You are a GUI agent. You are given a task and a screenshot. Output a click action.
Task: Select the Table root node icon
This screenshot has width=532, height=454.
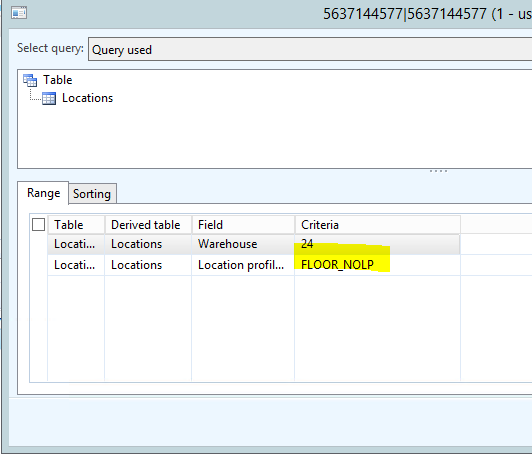[30, 80]
